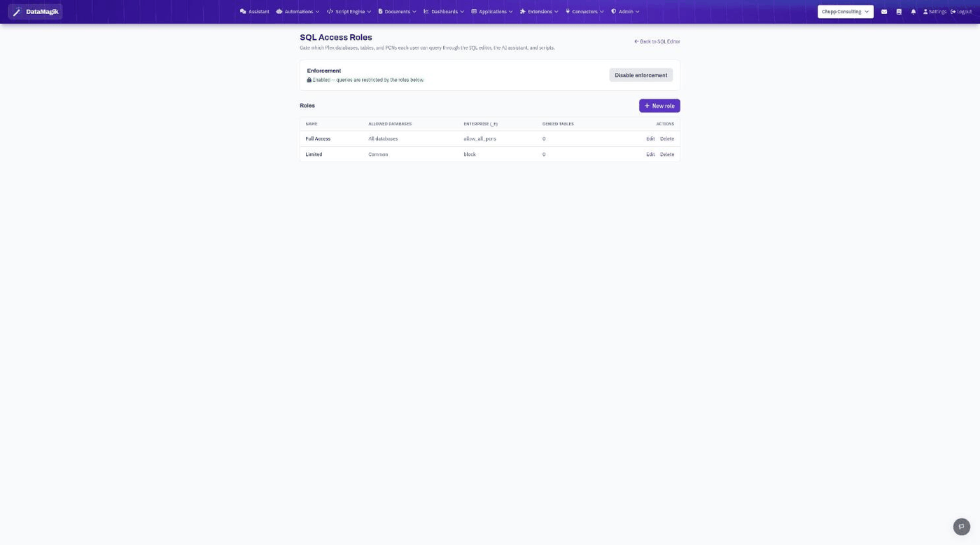
Task: Expand the Connectors menu
Action: [x=584, y=12]
